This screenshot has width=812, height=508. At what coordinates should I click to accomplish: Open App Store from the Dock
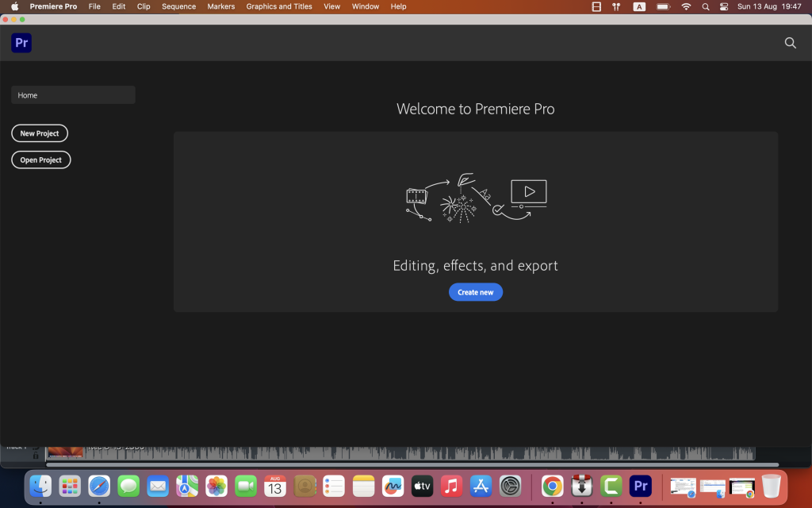tap(481, 487)
